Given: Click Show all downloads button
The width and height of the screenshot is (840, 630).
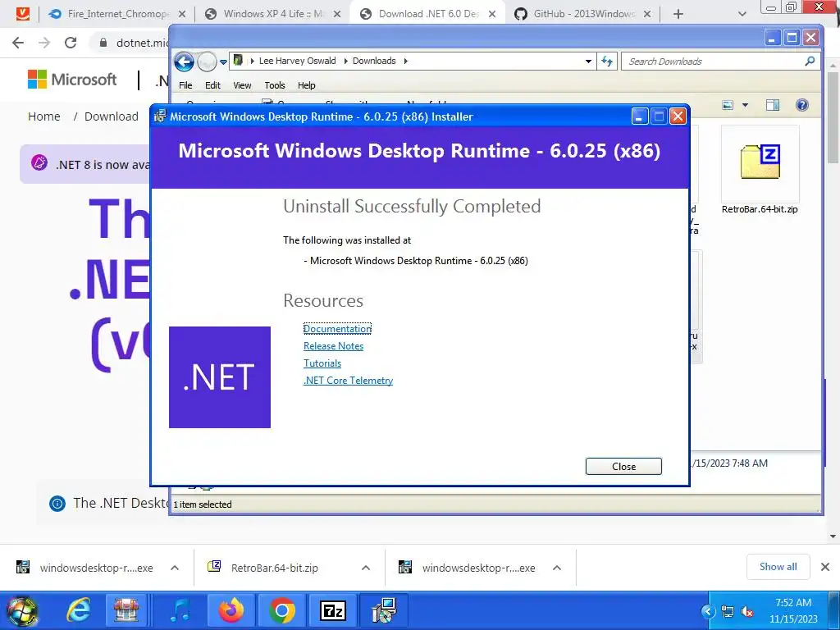Looking at the screenshot, I should click(778, 567).
